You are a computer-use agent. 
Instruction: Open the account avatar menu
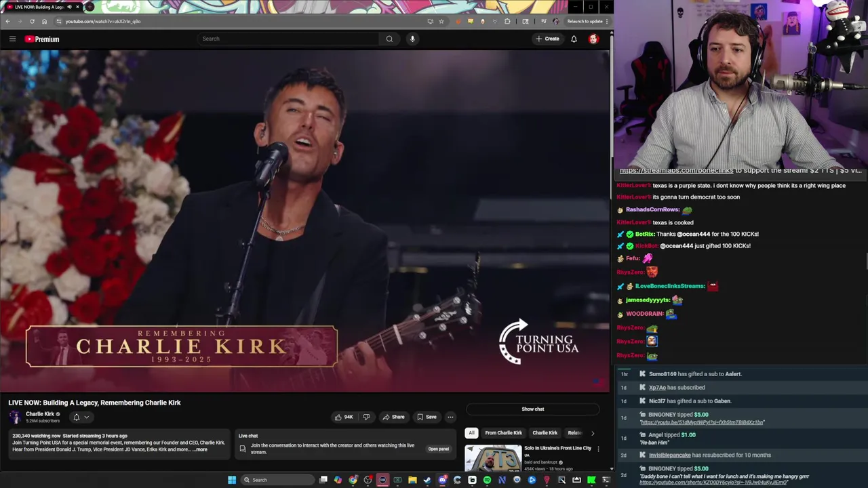pos(593,39)
